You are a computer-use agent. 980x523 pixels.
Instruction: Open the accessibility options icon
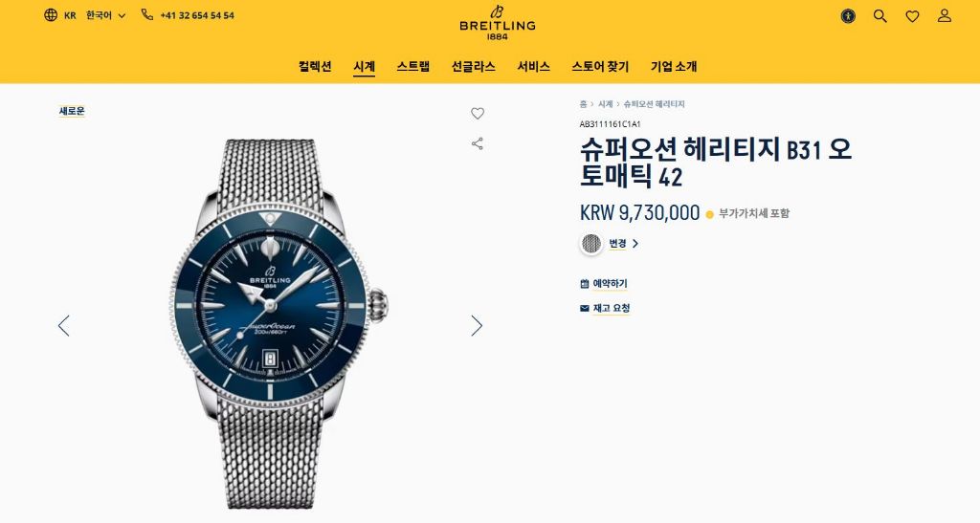pyautogui.click(x=848, y=16)
